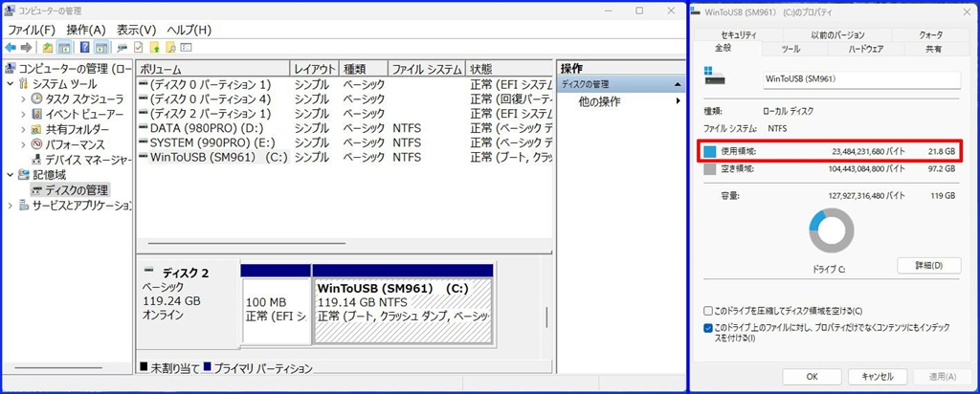980x394 pixels.
Task: Switch to the Quota (クォータ) tab
Action: pos(930,35)
